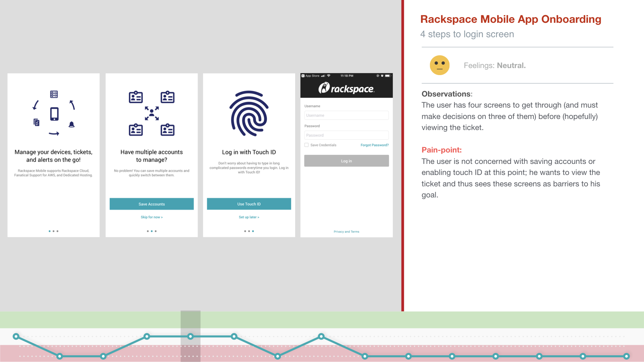Select the highlighted timeline point in the grey band
The width and height of the screenshot is (644, 362).
click(191, 336)
